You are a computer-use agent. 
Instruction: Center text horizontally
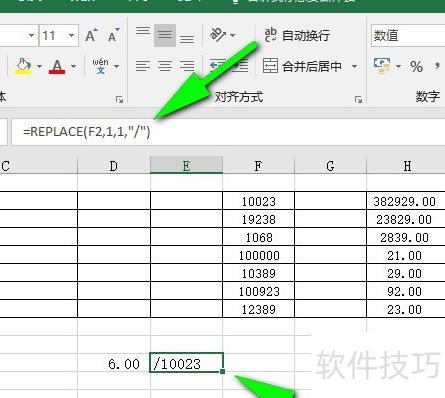(x=165, y=66)
